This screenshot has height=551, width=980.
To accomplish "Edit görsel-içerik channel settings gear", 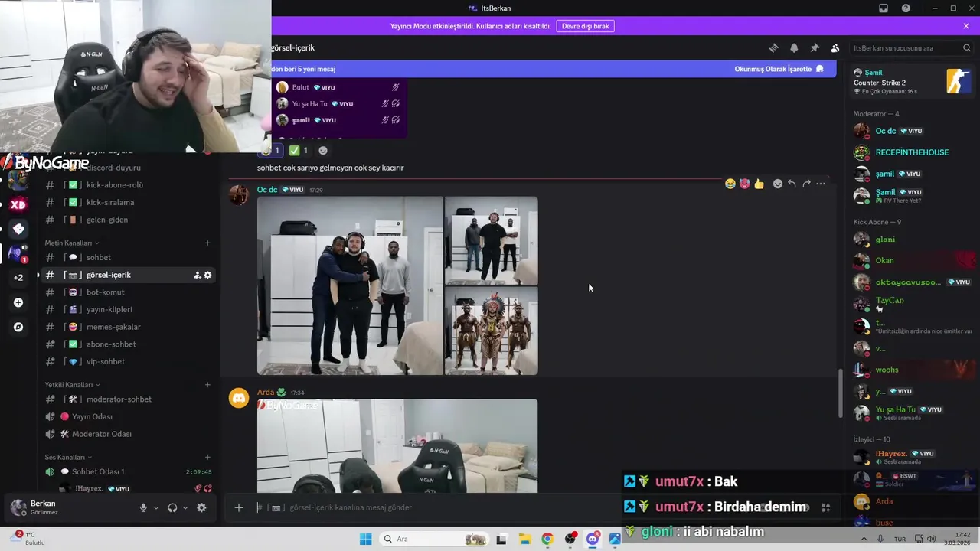I will [x=207, y=275].
